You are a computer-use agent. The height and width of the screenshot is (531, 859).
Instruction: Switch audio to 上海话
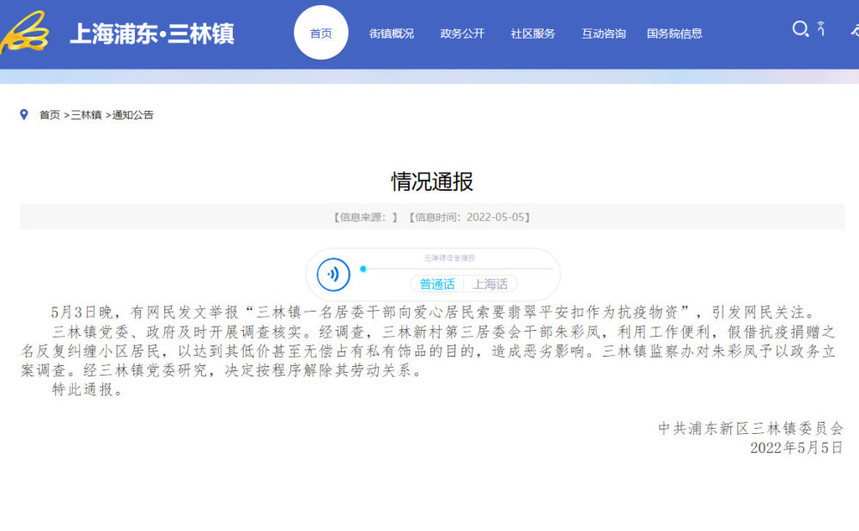(x=490, y=284)
